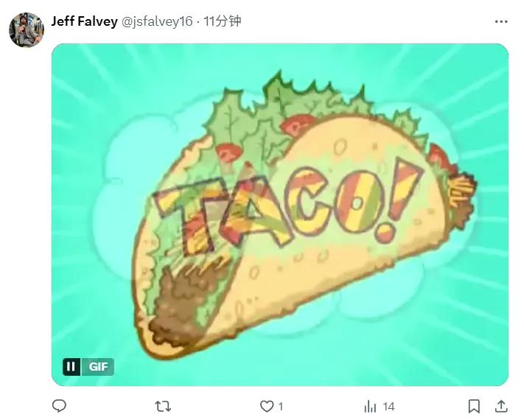Click the Jeff Falvey display name

(84, 21)
